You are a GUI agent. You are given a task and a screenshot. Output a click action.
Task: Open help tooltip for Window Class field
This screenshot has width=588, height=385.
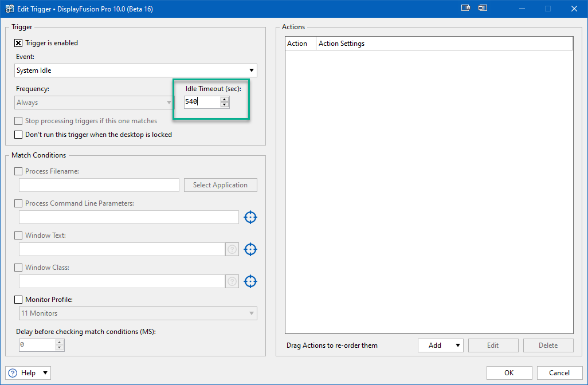tap(232, 281)
